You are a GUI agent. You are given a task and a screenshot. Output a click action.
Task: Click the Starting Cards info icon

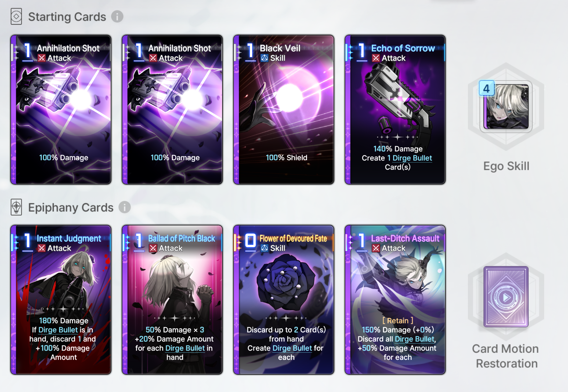click(117, 16)
